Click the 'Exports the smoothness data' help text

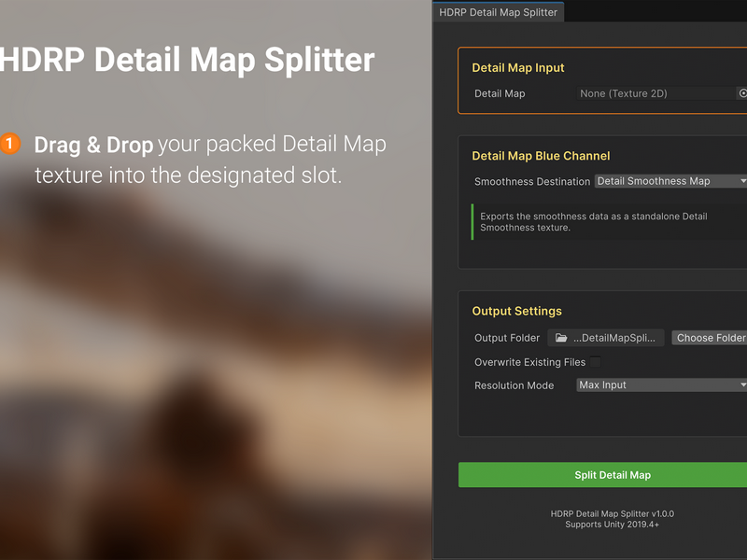[594, 222]
